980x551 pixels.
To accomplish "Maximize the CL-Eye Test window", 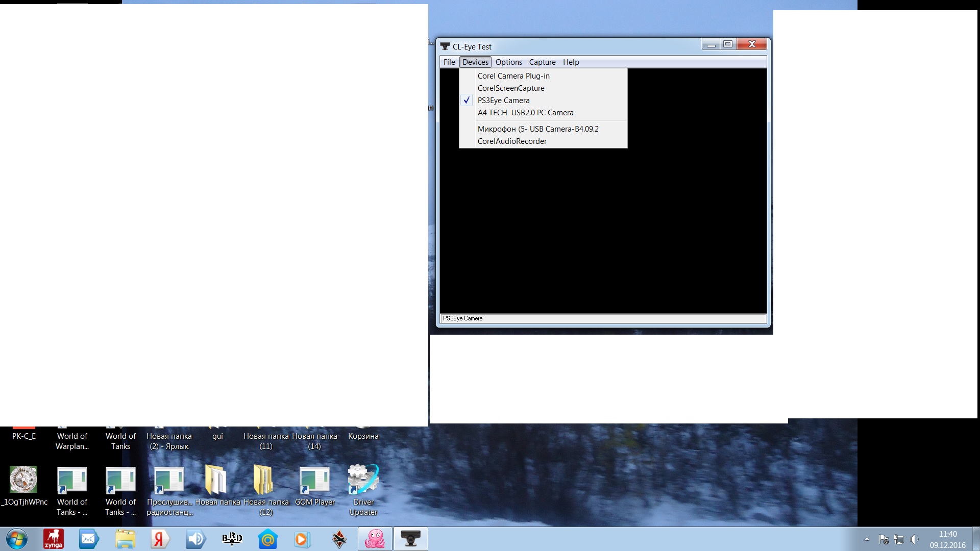I will [x=728, y=44].
